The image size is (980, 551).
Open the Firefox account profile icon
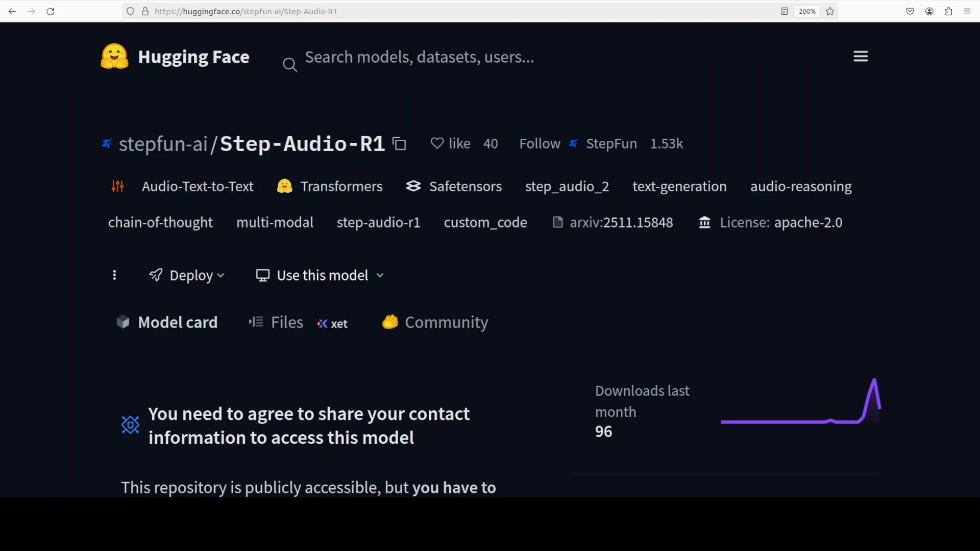[929, 11]
